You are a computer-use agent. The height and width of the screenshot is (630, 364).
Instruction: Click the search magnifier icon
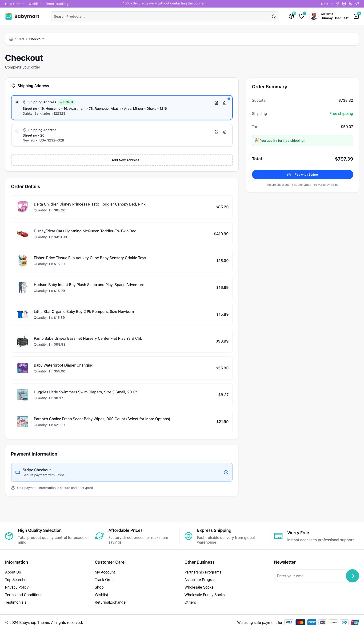274,16
